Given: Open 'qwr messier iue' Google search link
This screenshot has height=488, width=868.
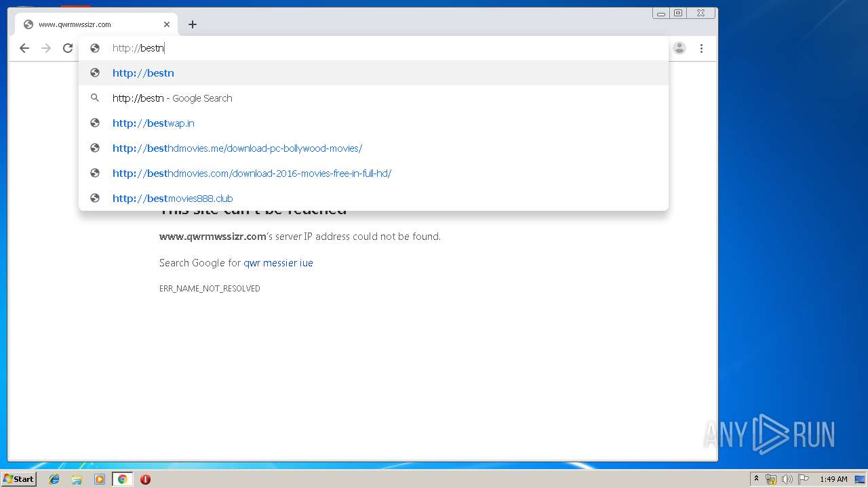Looking at the screenshot, I should [x=278, y=263].
